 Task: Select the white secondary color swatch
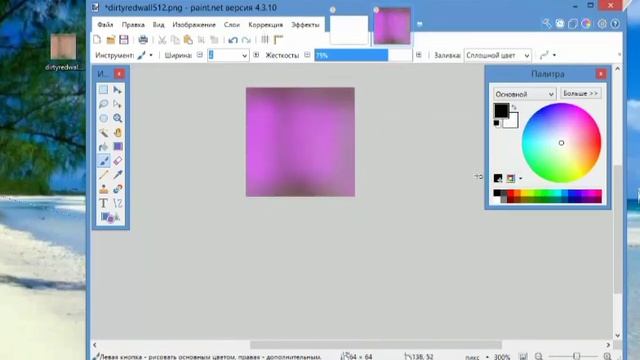pyautogui.click(x=512, y=122)
